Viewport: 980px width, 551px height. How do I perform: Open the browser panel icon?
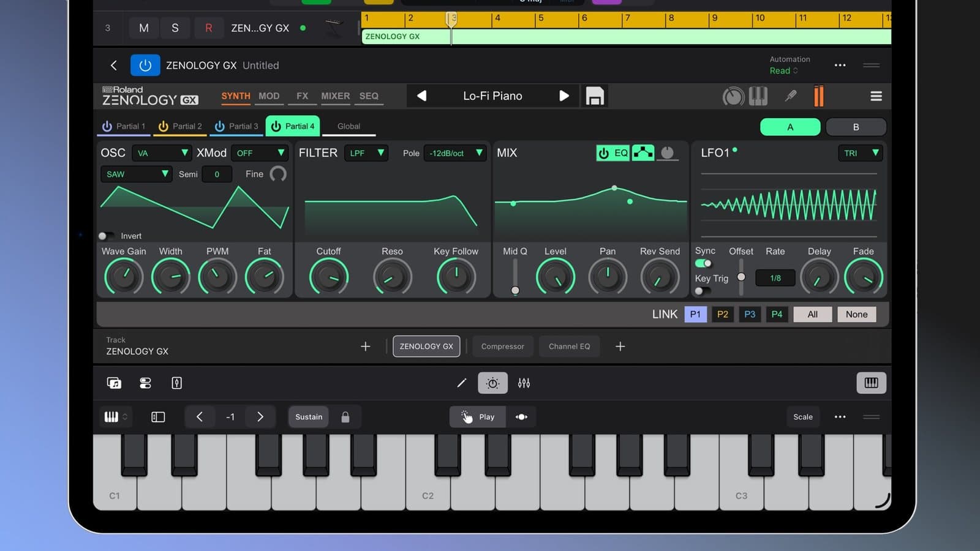(114, 383)
